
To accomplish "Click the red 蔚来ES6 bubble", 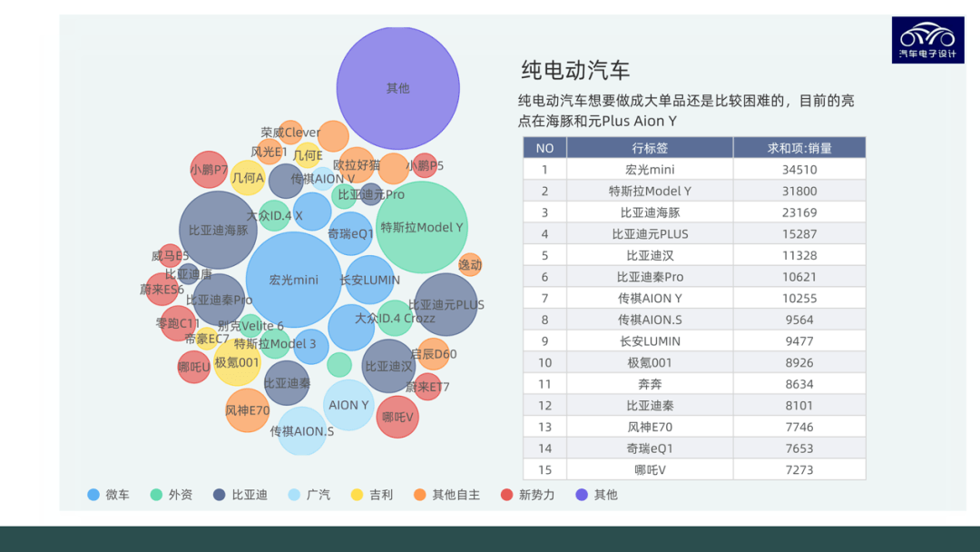I will pos(162,290).
